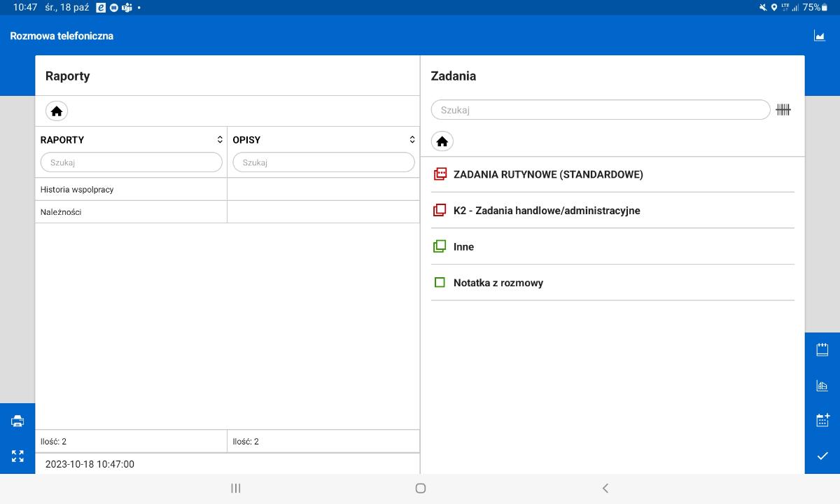840x504 pixels.
Task: Sort by the RAPORTY column arrows
Action: 220,140
